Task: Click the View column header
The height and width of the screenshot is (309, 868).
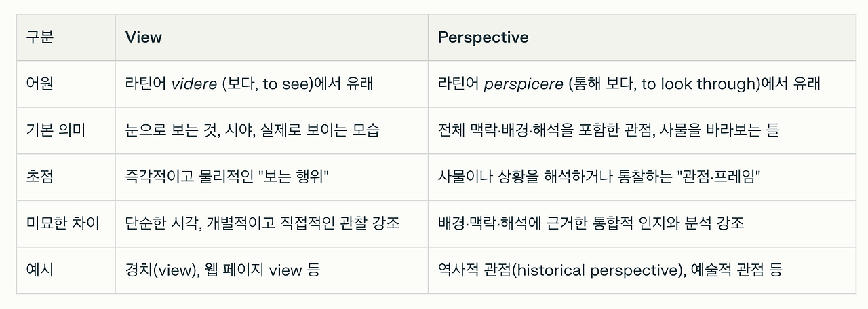Action: (144, 37)
